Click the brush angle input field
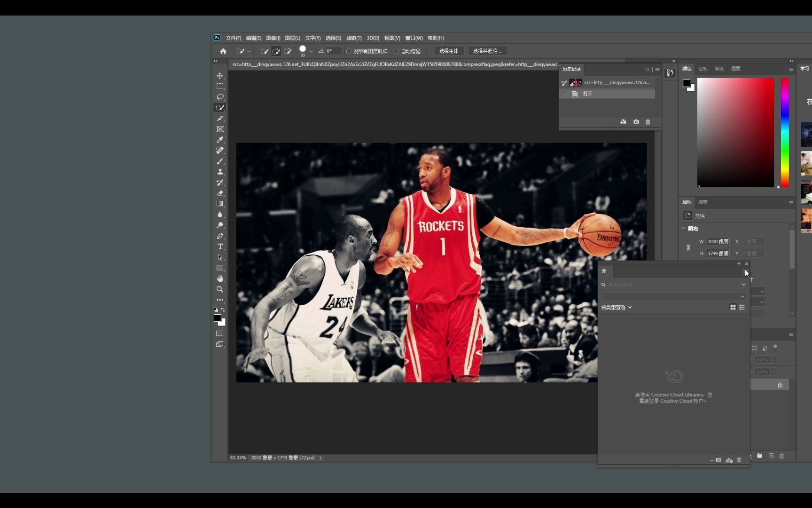The height and width of the screenshot is (508, 812). pos(333,51)
